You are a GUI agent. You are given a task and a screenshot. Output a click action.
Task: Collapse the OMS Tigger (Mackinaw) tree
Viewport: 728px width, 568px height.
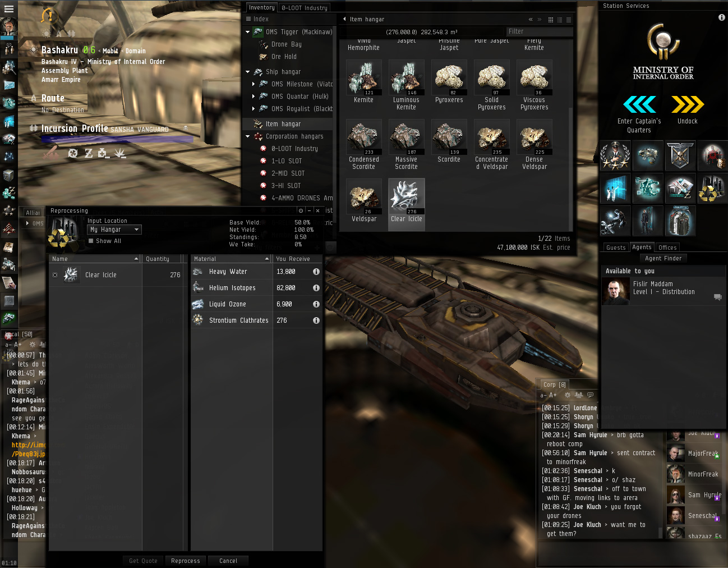pos(248,32)
